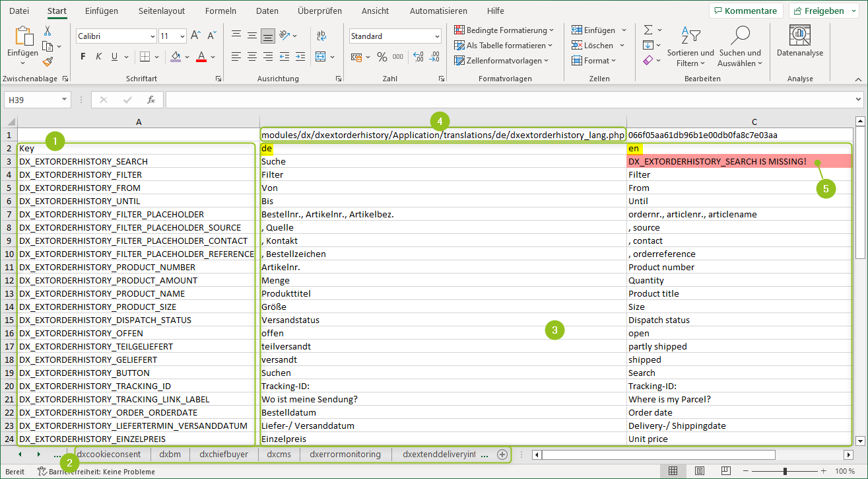Click Löschen in Zellen group
Viewport: 868px width, 479px height.
pyautogui.click(x=598, y=46)
